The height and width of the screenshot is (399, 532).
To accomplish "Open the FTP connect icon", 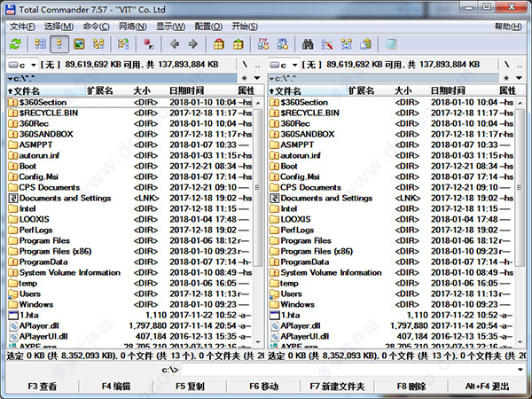I will pyautogui.click(x=263, y=44).
